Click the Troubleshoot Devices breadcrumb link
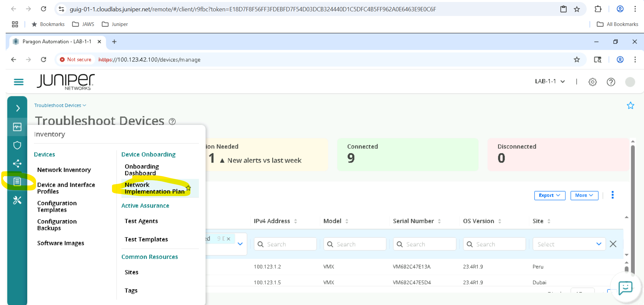Viewport: 644px width, 305px height. click(58, 105)
